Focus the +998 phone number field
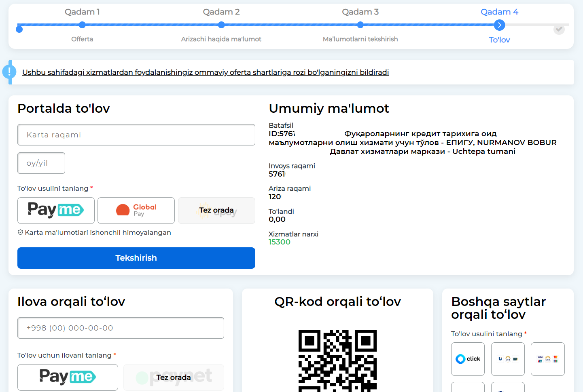 pyautogui.click(x=121, y=328)
